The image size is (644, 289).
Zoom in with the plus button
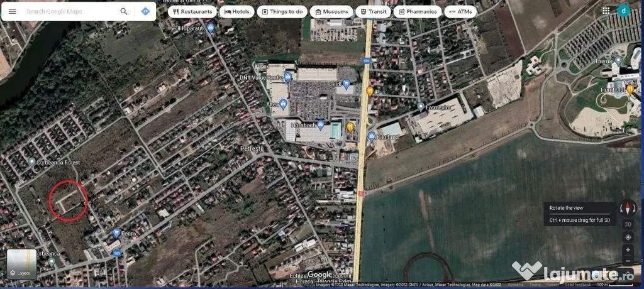coord(628,249)
